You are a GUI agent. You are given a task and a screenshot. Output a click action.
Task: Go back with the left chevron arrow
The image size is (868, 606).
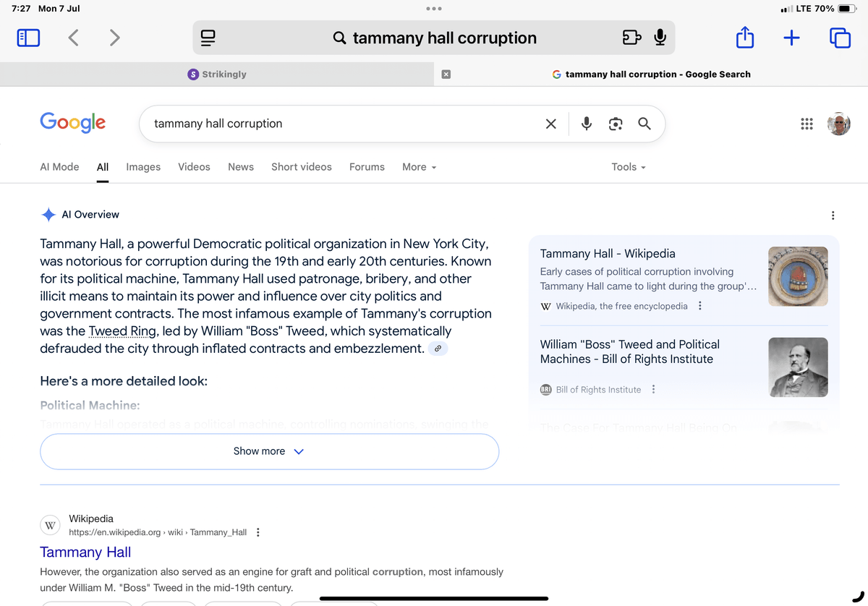pyautogui.click(x=73, y=38)
